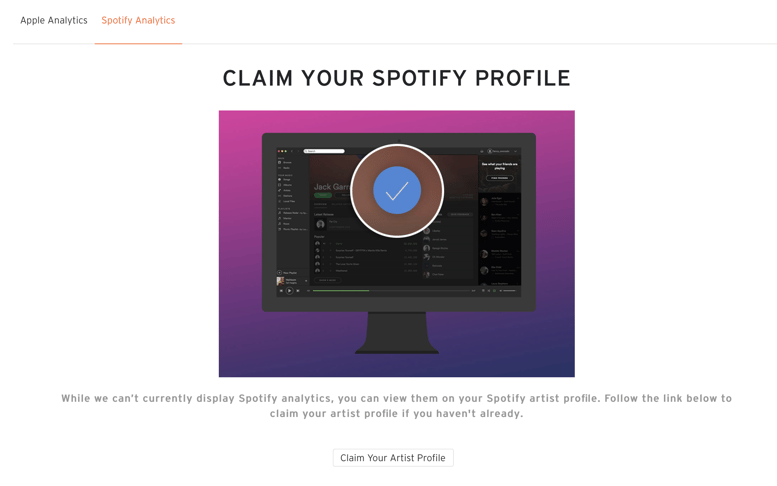Click the volume slider in the mockup player
This screenshot has height=486, width=777.
click(x=509, y=291)
